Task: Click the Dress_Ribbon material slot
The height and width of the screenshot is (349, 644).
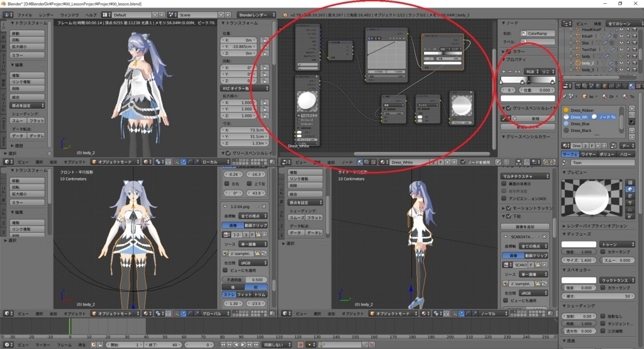Action: coord(582,110)
